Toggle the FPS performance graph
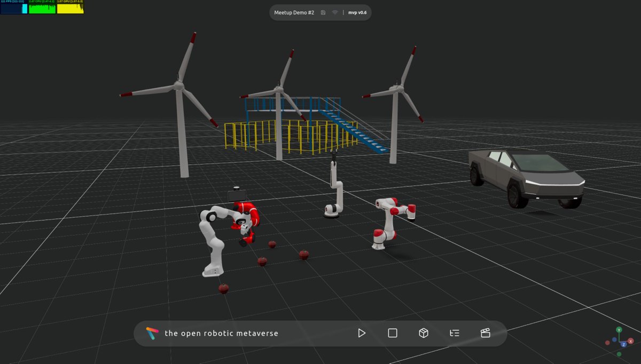 [13, 8]
